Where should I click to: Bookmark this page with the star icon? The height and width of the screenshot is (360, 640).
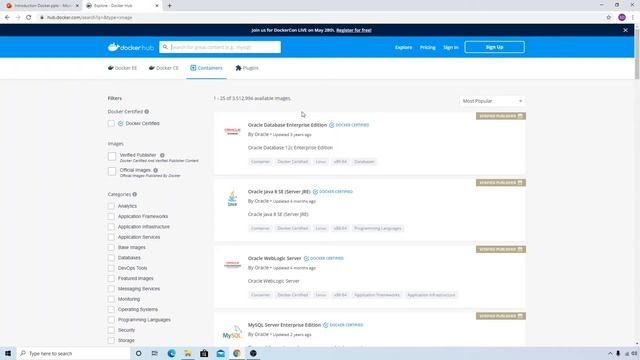(609, 18)
